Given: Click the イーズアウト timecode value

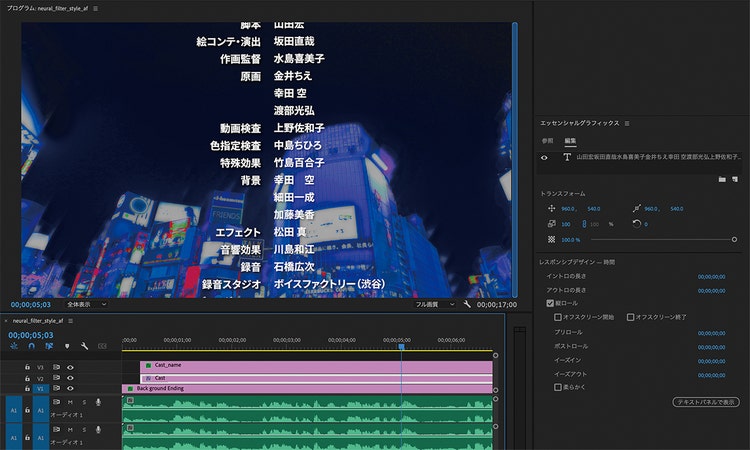Looking at the screenshot, I should 711,375.
